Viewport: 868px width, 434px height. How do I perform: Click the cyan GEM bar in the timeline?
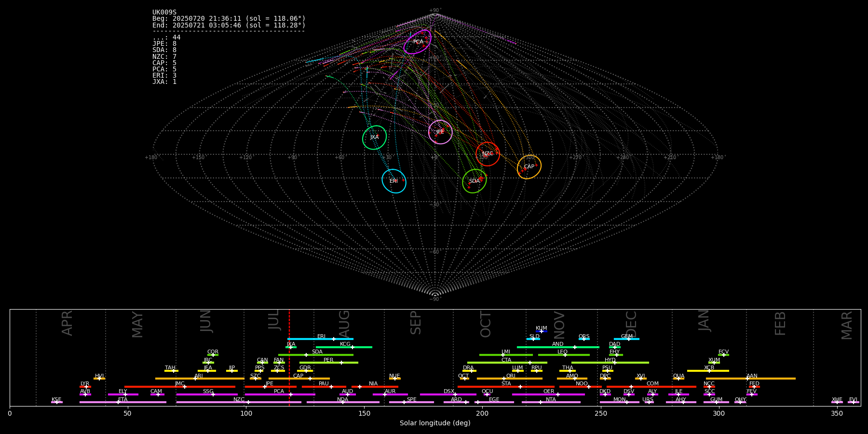(x=626, y=339)
